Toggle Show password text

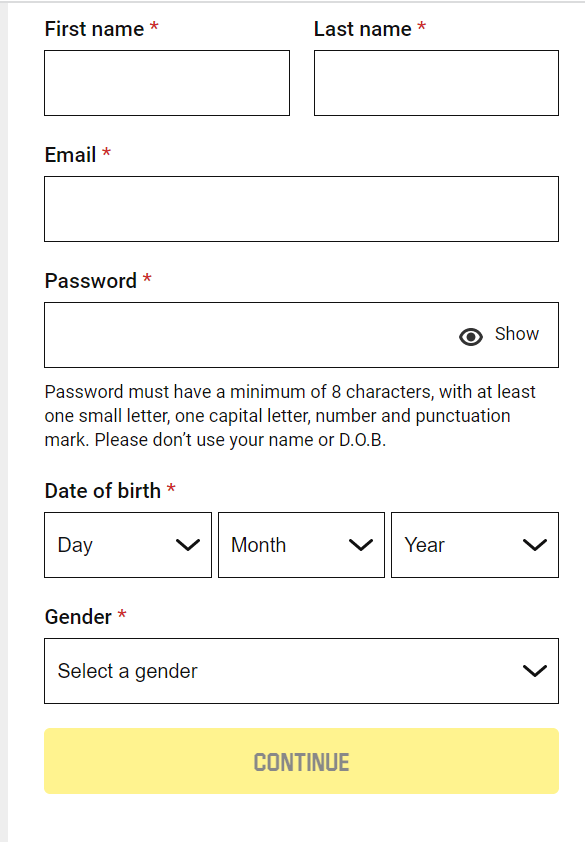tap(516, 334)
